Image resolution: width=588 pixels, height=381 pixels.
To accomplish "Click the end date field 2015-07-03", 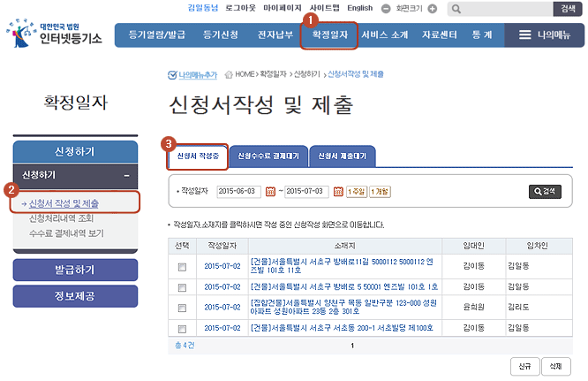I will [x=306, y=192].
